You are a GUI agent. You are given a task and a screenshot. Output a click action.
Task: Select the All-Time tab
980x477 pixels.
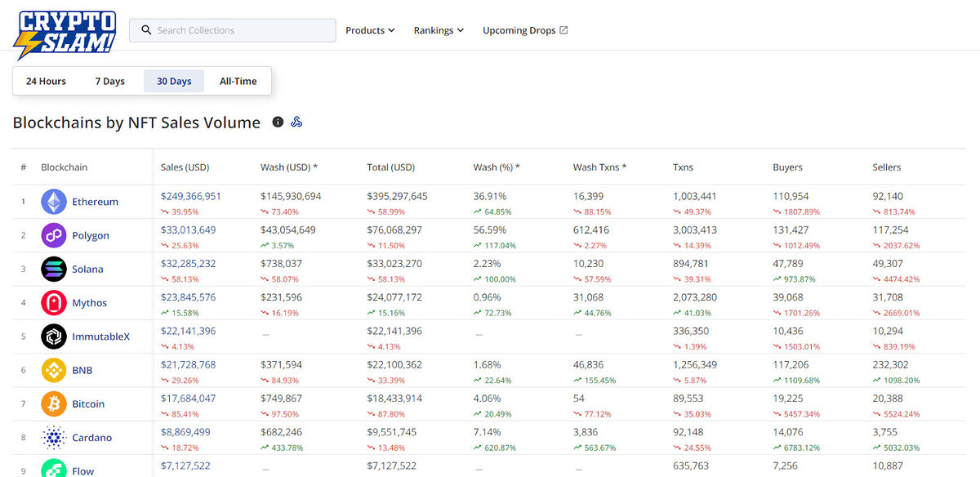pos(238,81)
